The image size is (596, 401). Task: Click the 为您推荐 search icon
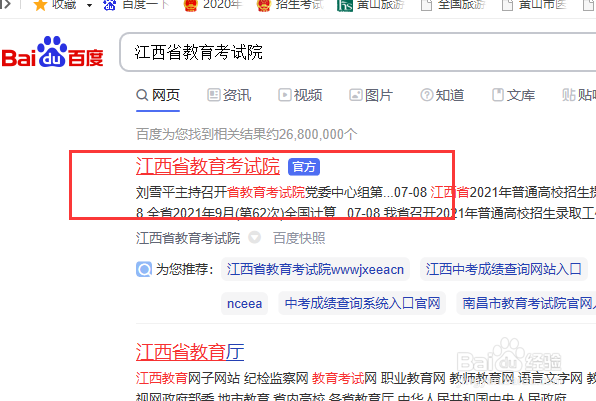coord(144,269)
